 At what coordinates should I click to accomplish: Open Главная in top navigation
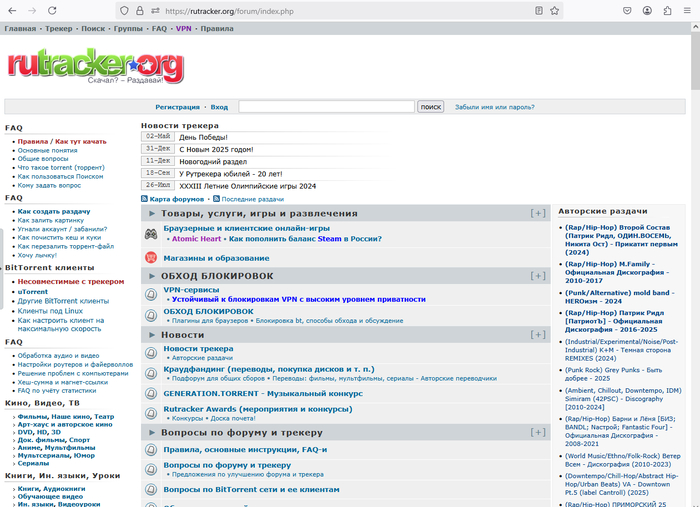coord(20,29)
